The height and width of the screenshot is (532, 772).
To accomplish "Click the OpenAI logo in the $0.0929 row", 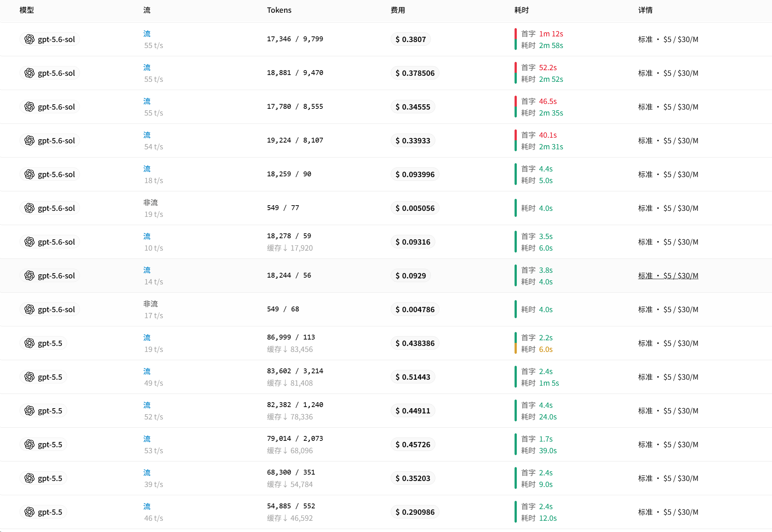I will [x=29, y=276].
